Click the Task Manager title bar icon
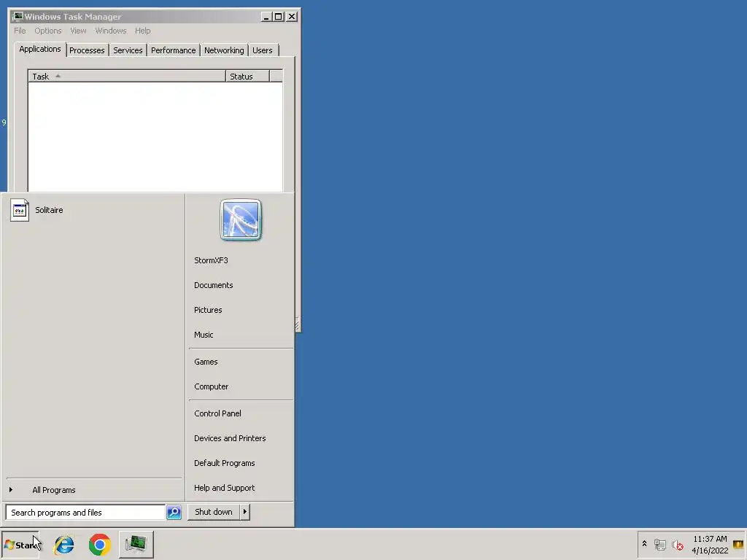The width and height of the screenshot is (747, 560). click(18, 17)
